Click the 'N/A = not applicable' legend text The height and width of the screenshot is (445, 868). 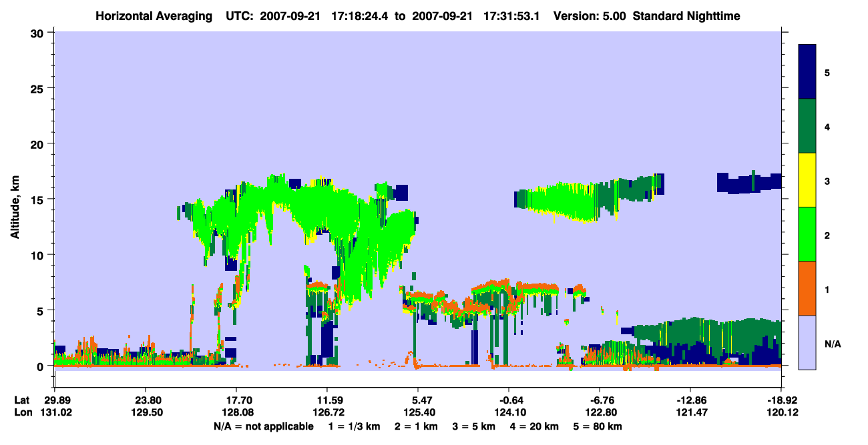coord(263,426)
